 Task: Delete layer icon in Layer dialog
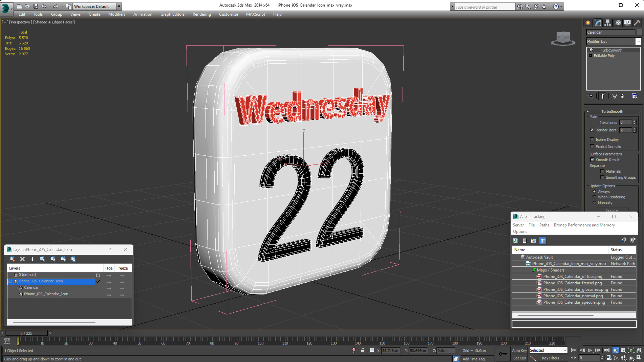[22, 259]
